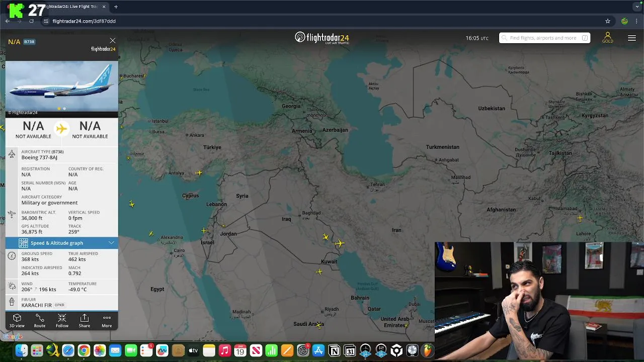Open Mail from the Dock
The height and width of the screenshot is (362, 644).
(115, 350)
